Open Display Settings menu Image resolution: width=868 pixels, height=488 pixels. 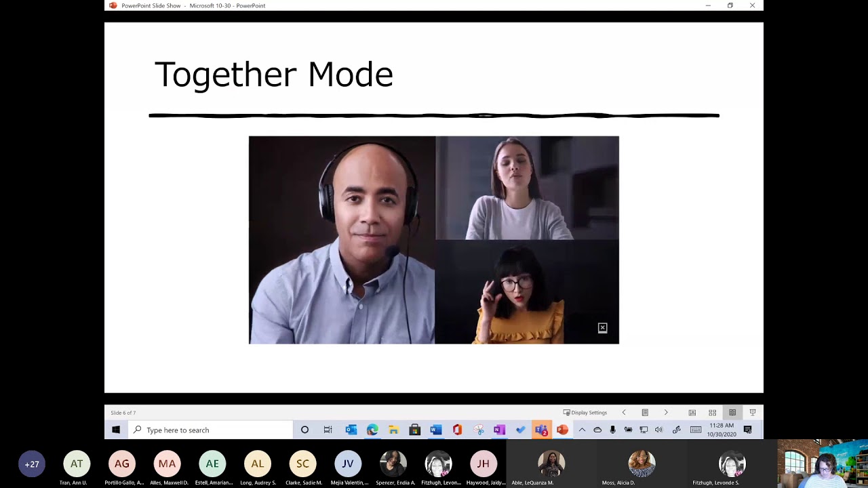click(585, 412)
